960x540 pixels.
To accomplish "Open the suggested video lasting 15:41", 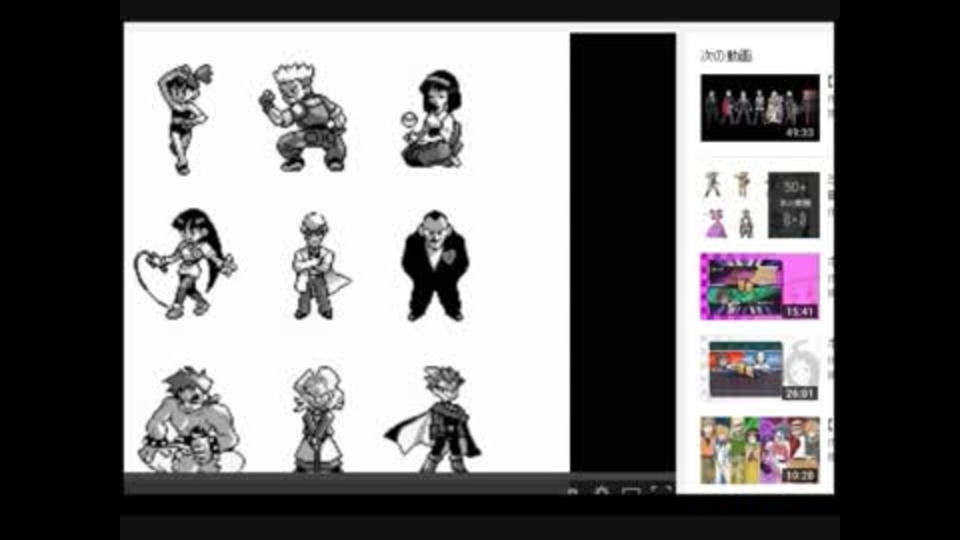I will point(760,286).
